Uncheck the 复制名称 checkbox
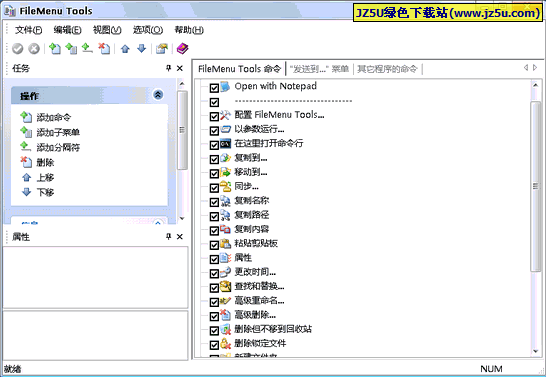546x377 pixels. pos(214,202)
